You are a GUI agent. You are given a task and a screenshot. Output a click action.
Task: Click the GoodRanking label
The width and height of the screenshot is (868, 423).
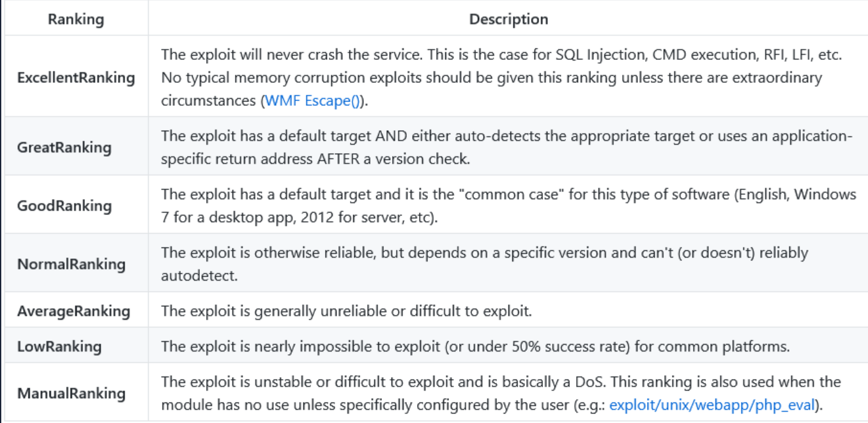pyautogui.click(x=64, y=205)
